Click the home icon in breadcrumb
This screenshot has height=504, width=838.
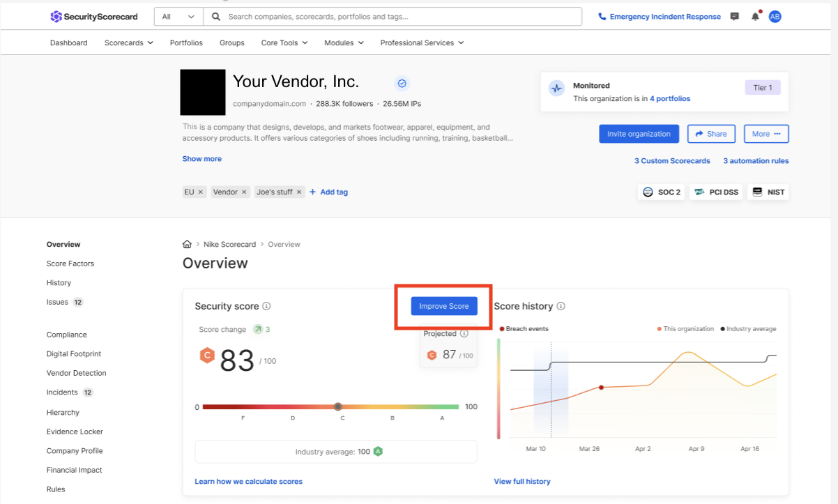tap(187, 245)
